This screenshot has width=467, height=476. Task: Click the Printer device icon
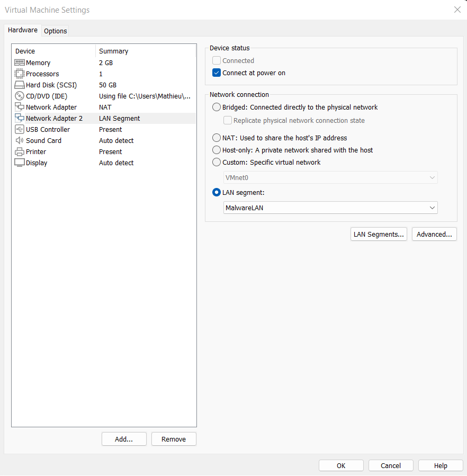pos(20,151)
